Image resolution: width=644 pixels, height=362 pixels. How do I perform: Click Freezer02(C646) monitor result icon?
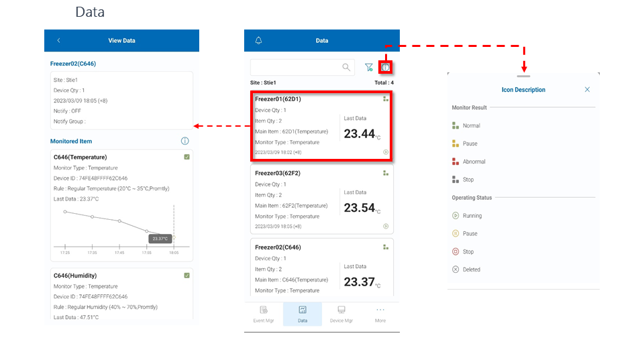point(386,247)
